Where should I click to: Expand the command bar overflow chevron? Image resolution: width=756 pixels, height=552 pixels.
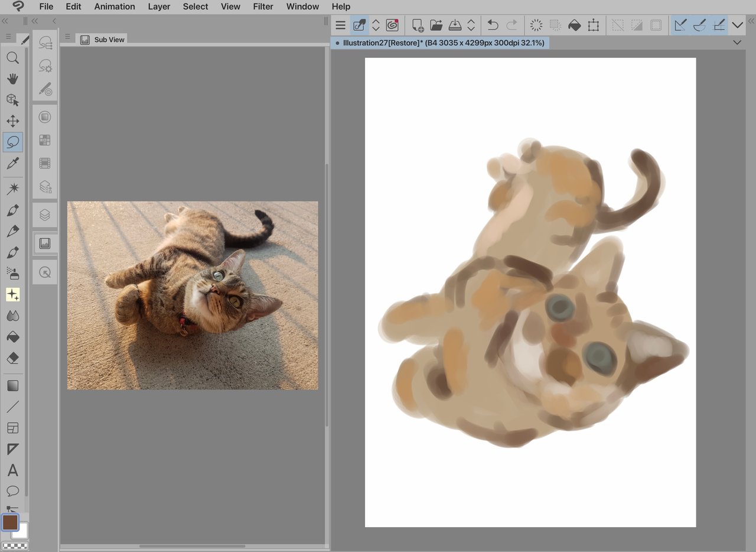coord(737,25)
